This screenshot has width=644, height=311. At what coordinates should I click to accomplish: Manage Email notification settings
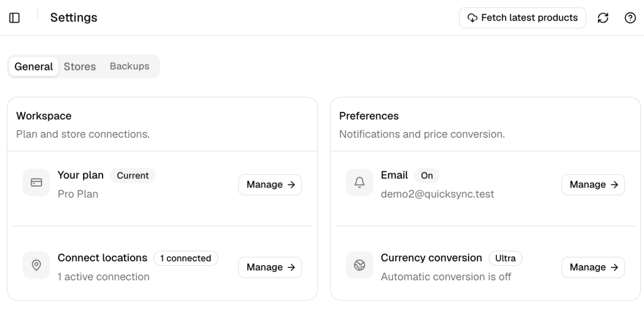click(x=593, y=185)
